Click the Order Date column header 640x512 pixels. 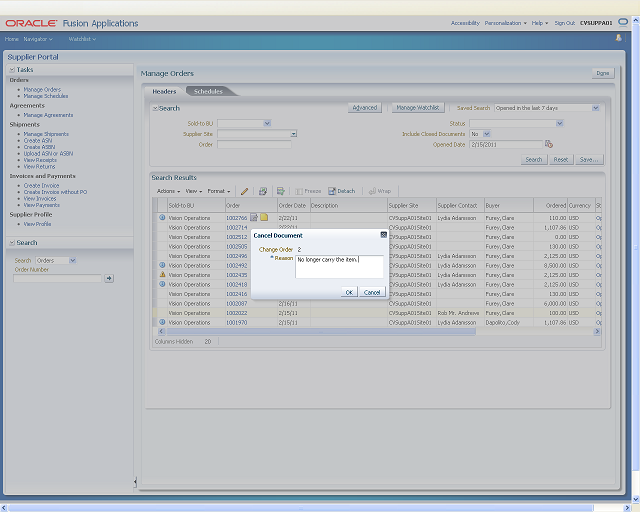coord(293,205)
